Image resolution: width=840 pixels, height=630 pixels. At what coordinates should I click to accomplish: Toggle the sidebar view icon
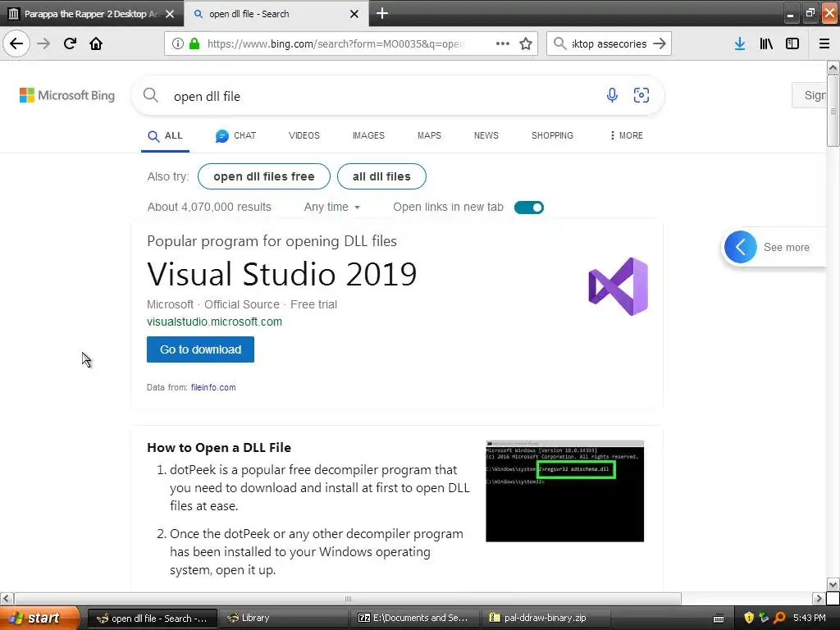pyautogui.click(x=792, y=44)
